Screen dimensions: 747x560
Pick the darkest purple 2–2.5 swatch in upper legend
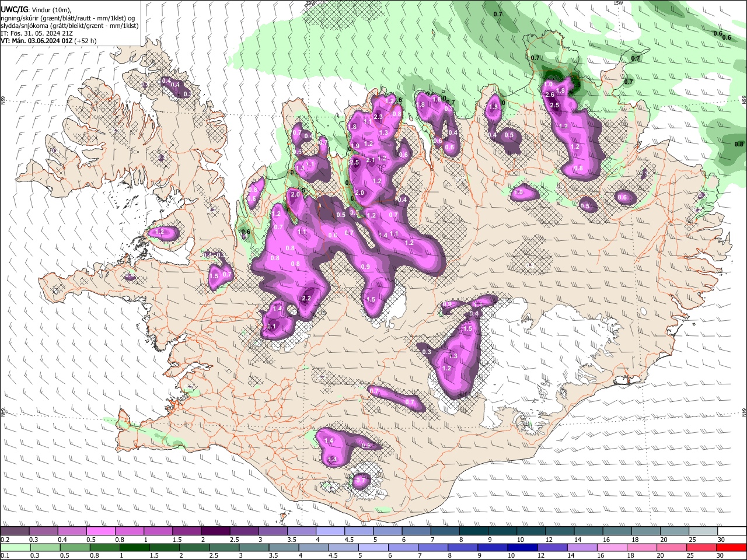click(x=215, y=531)
